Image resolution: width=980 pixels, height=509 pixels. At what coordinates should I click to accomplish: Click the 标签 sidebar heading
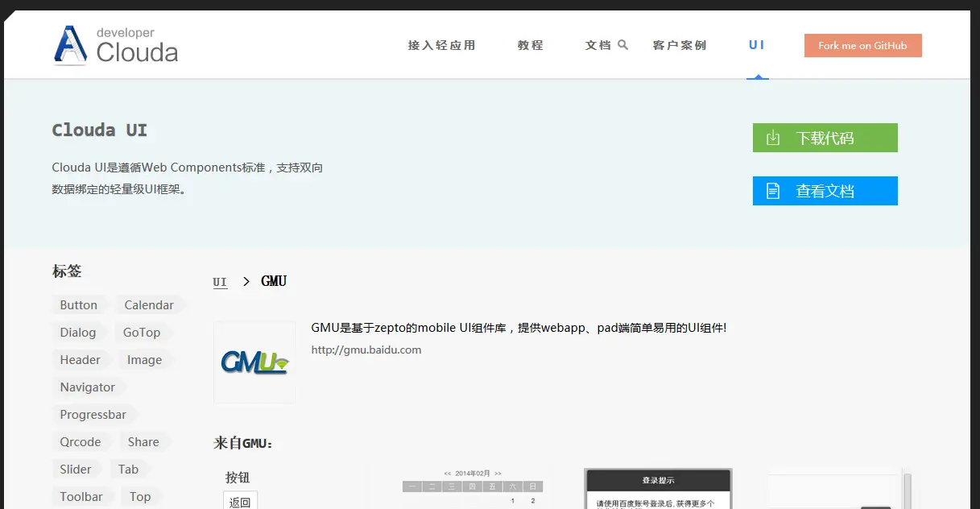pyautogui.click(x=67, y=271)
